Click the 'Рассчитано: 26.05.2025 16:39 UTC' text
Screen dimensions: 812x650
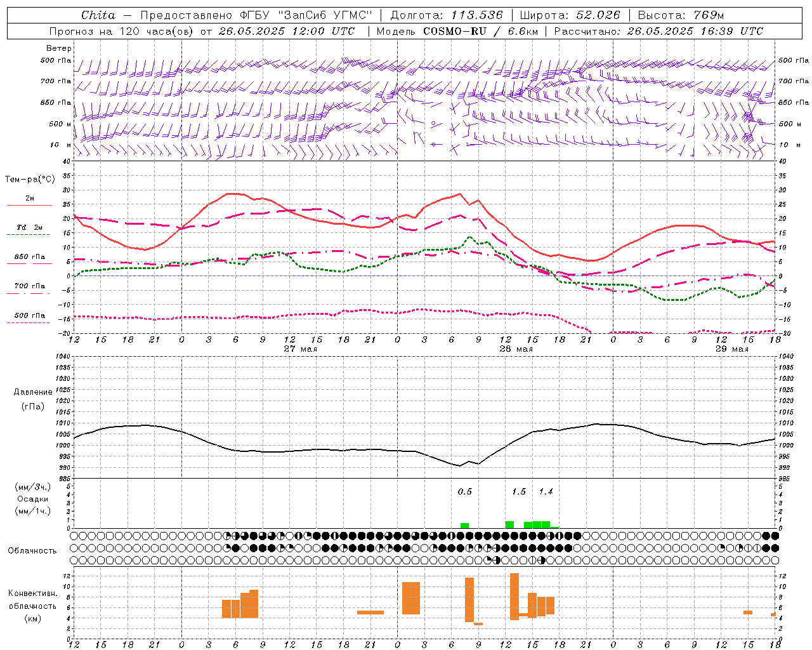[658, 31]
